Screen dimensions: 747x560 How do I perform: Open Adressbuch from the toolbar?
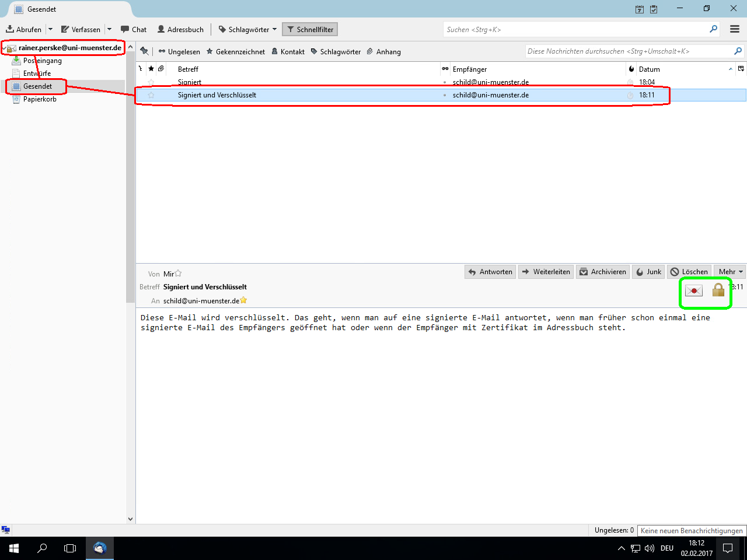click(180, 29)
